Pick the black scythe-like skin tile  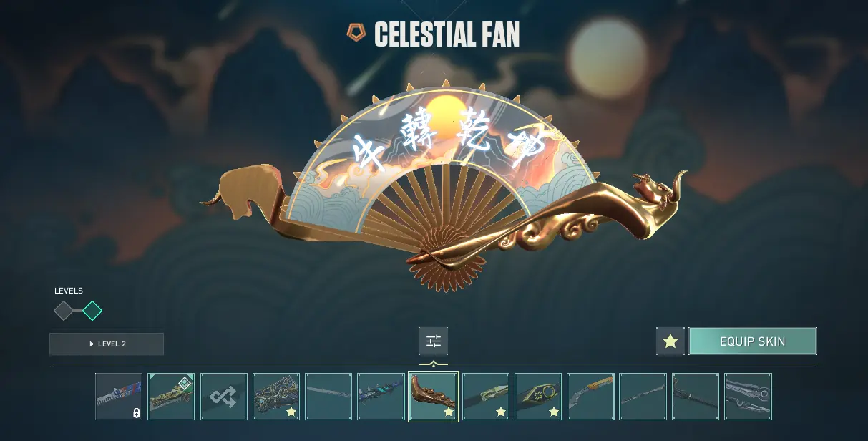pos(696,397)
